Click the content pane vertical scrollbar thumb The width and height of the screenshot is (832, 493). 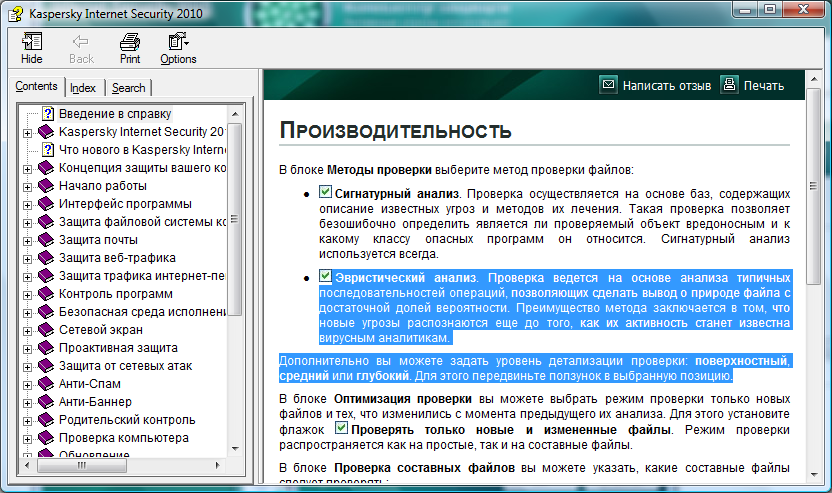tap(813, 186)
